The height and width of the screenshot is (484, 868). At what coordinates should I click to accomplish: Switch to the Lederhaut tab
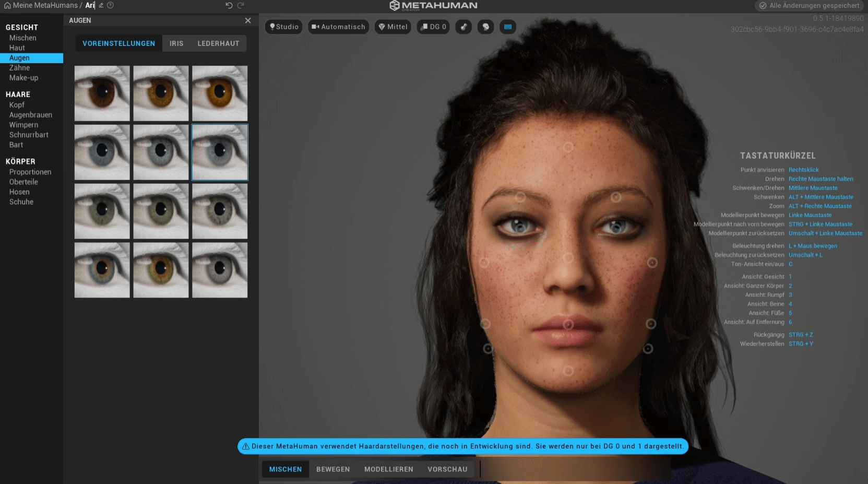coord(218,43)
